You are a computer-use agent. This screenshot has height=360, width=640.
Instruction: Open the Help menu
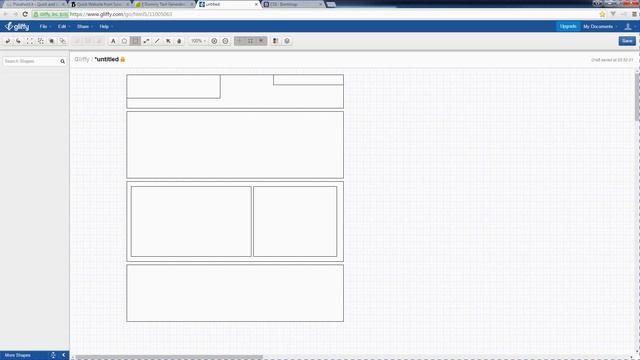click(x=105, y=27)
